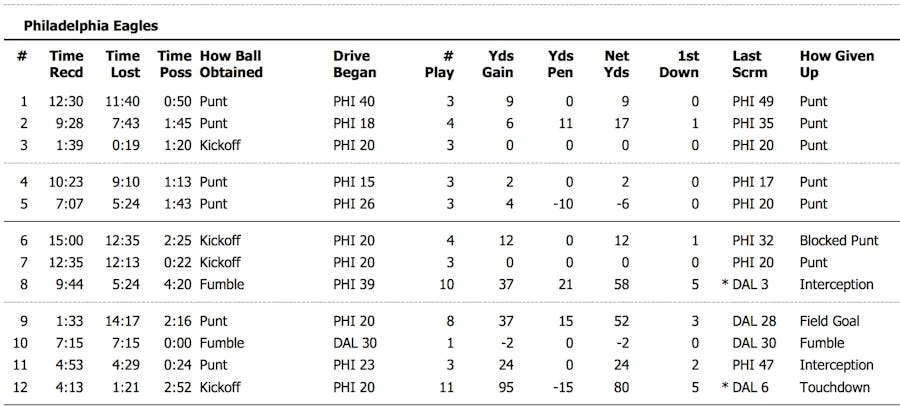Screen dimensions: 900x406
Task: Click the Net Yds column header
Action: click(617, 64)
